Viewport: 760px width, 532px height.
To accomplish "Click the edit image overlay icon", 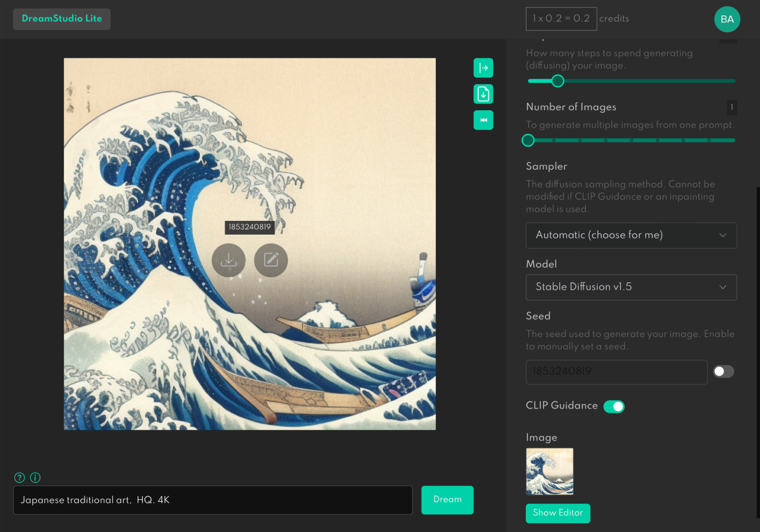I will coord(271,260).
